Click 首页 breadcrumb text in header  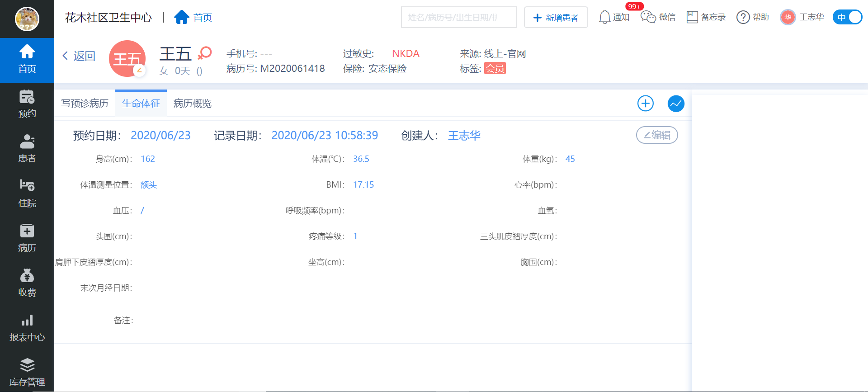coord(203,17)
